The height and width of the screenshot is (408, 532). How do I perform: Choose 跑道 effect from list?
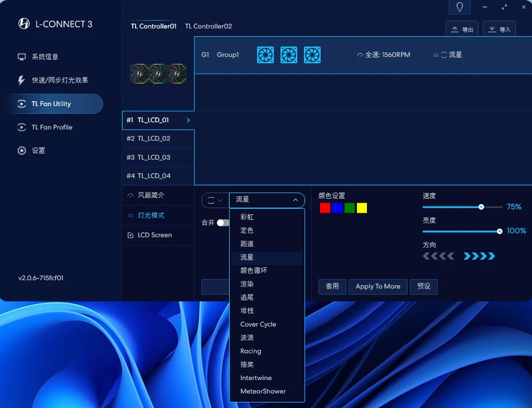[267, 243]
